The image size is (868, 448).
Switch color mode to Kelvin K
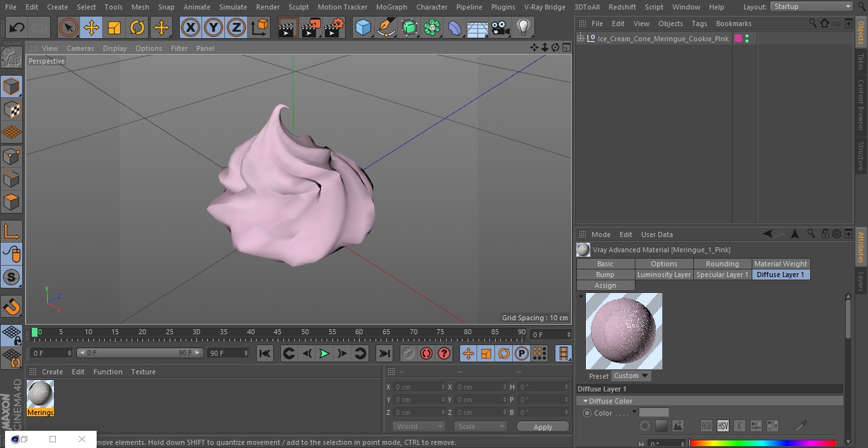[x=740, y=426]
